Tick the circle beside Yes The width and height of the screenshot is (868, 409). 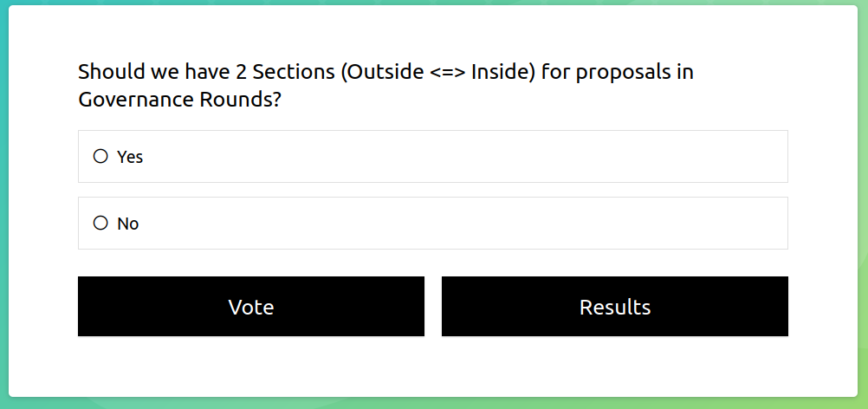pyautogui.click(x=100, y=157)
